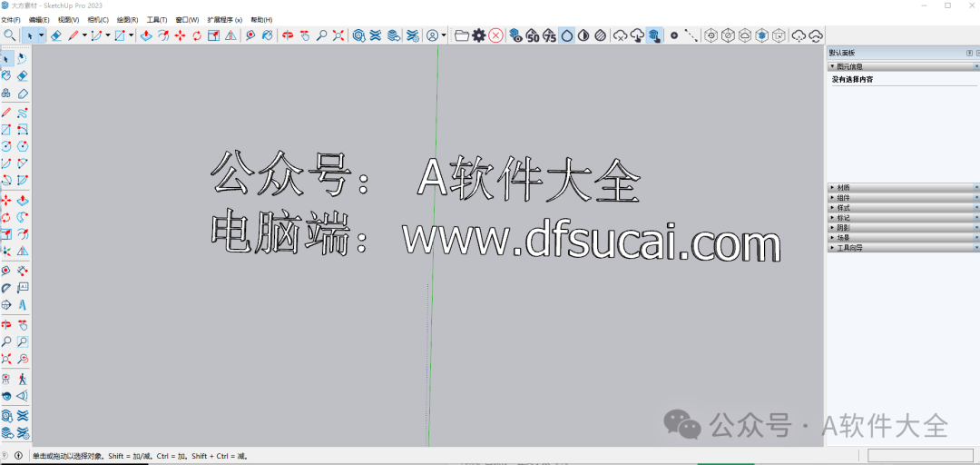Click the black dot point icon

(674, 35)
